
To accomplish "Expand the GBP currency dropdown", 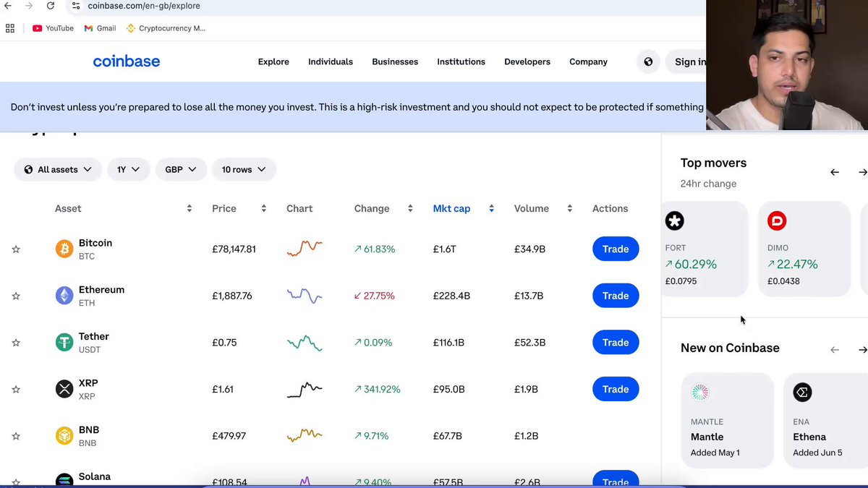I will (x=181, y=169).
